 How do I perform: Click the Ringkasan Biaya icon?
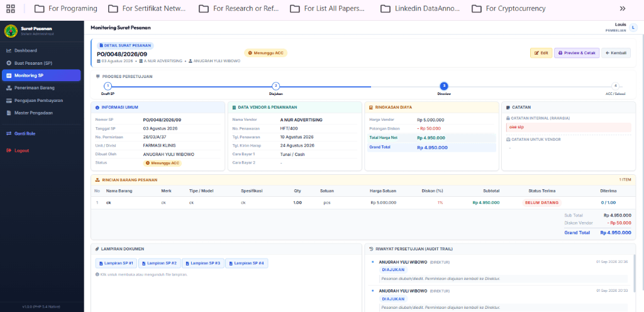[371, 108]
